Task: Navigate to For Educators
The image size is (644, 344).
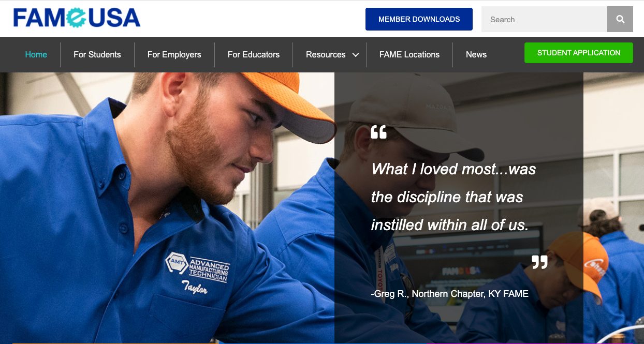Action: 254,54
